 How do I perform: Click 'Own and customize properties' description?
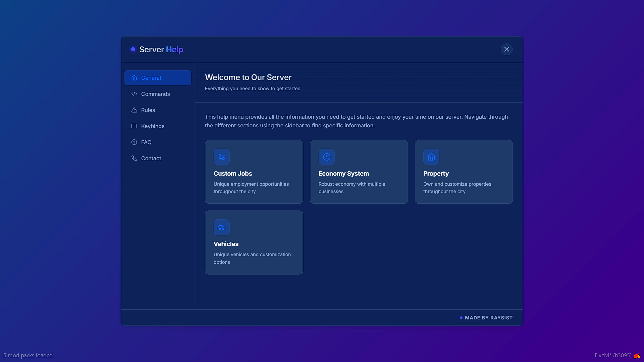[457, 188]
